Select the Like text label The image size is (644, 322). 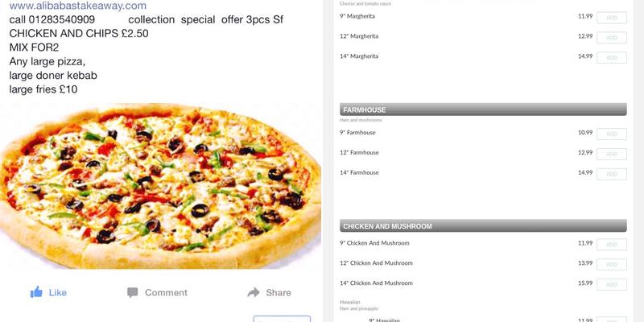(57, 292)
